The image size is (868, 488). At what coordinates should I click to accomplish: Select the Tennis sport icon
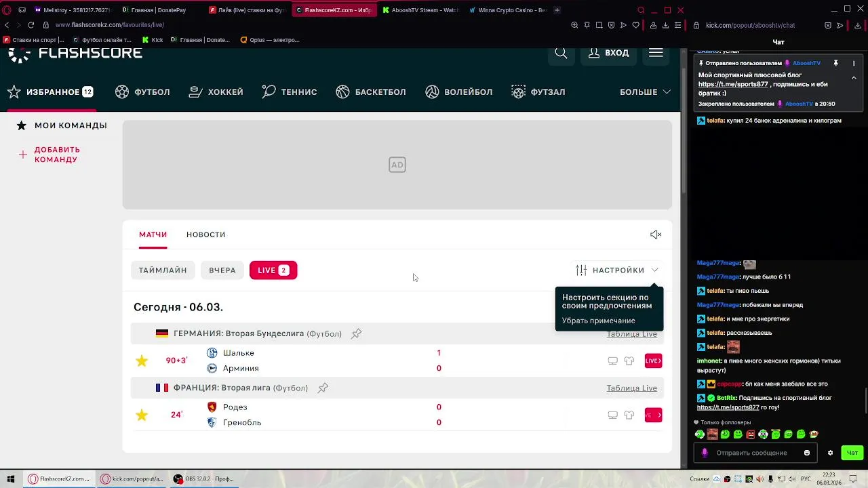pos(269,91)
